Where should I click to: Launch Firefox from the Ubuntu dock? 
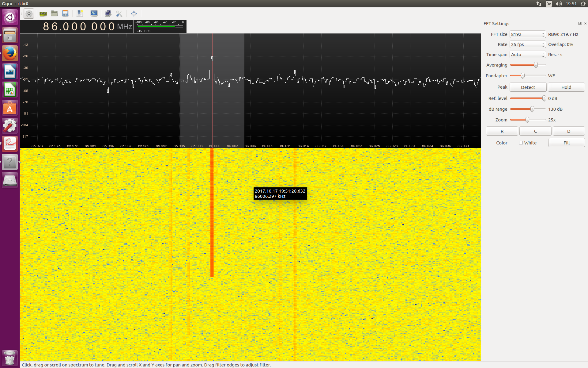tap(9, 53)
